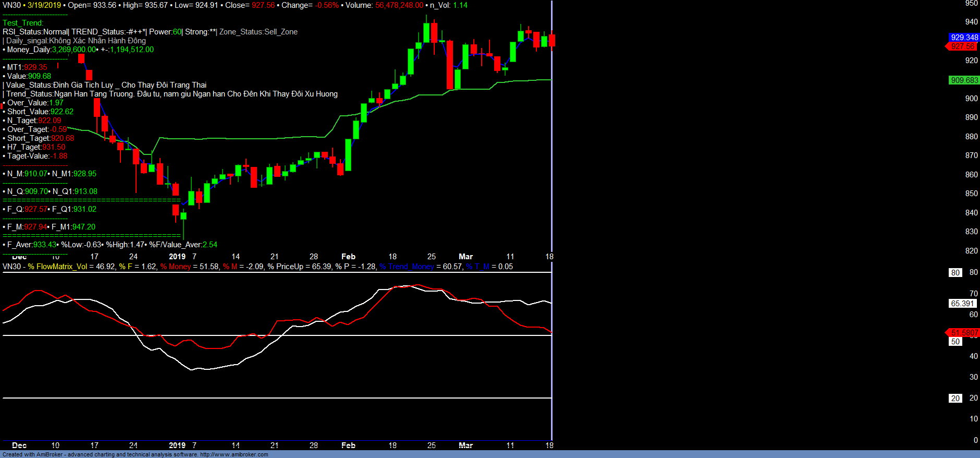
Task: Click the 65.391 indicator value label
Action: coord(962,304)
